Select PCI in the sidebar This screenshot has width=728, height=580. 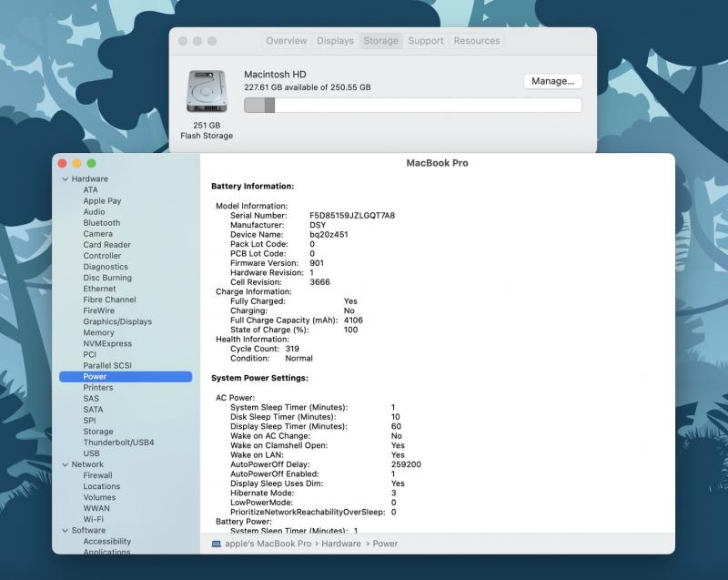click(89, 355)
